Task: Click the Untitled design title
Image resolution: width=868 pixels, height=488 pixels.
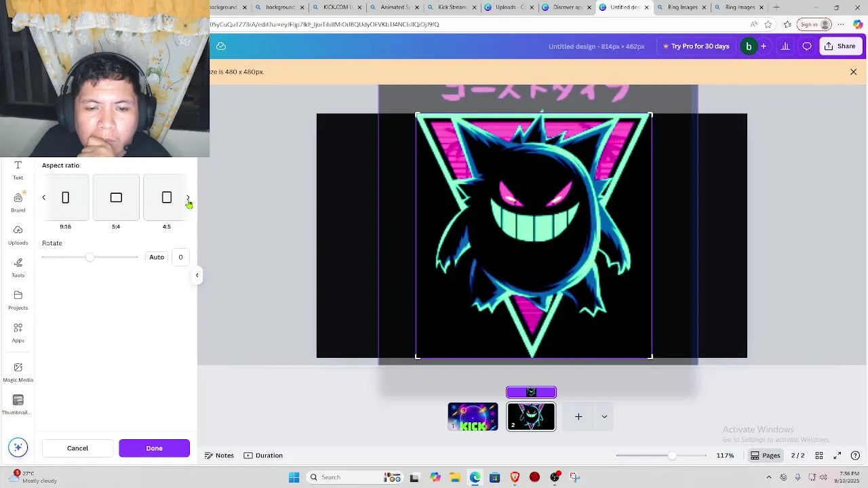Action: [597, 46]
